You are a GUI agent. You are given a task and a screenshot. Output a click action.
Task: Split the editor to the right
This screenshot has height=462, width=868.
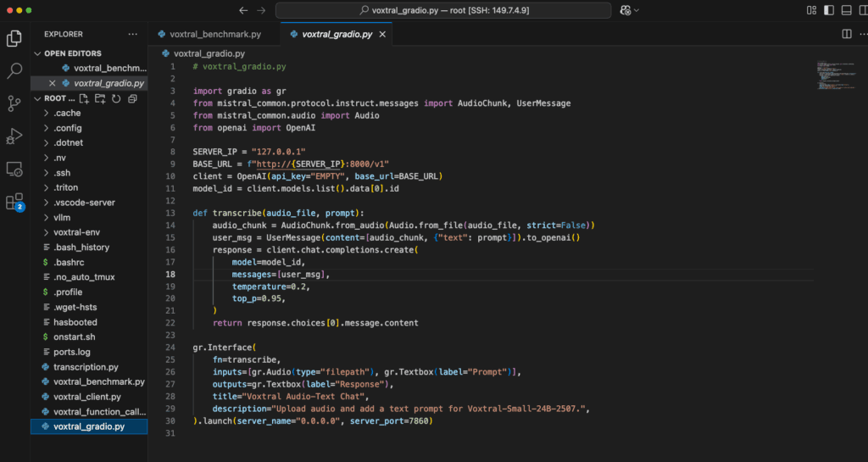coord(847,34)
